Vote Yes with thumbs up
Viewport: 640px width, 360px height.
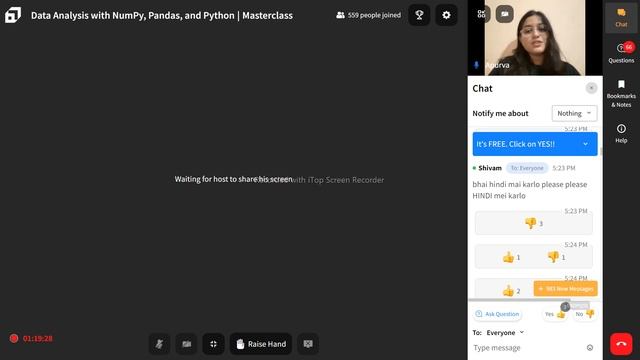tap(555, 314)
